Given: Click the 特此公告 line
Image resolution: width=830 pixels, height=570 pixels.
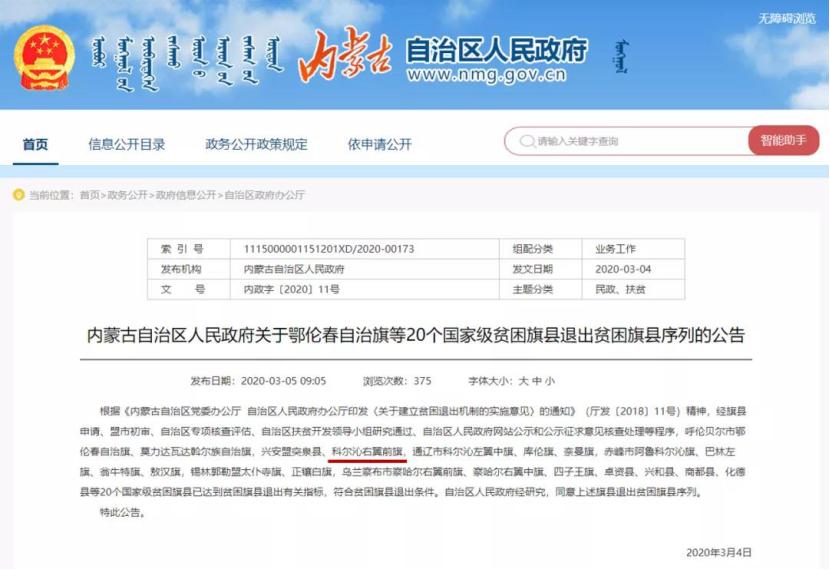Looking at the screenshot, I should point(123,512).
